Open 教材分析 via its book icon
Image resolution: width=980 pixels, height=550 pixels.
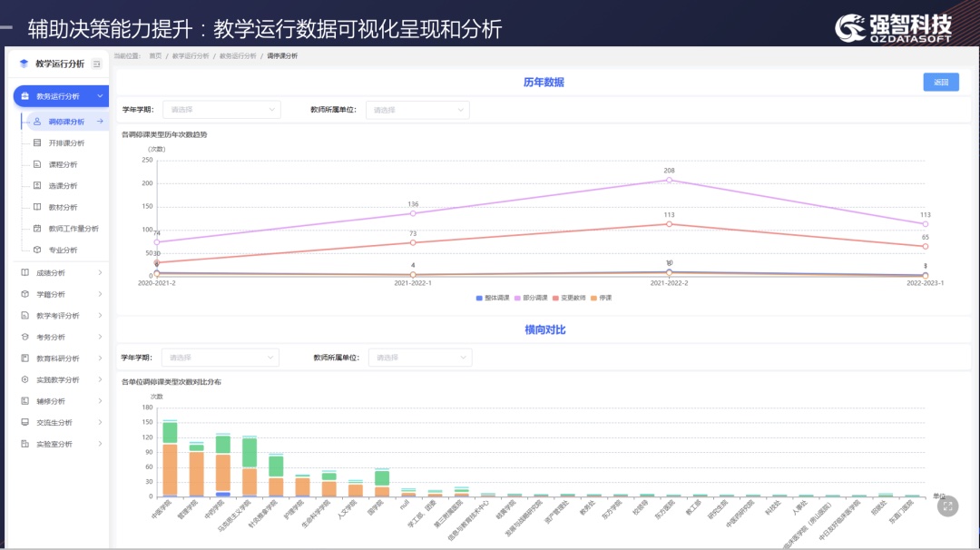click(37, 207)
